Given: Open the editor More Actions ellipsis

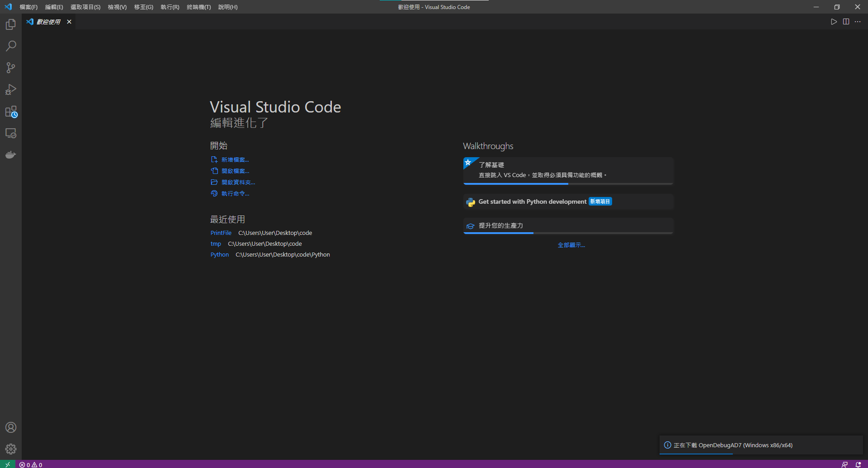Looking at the screenshot, I should pos(858,22).
